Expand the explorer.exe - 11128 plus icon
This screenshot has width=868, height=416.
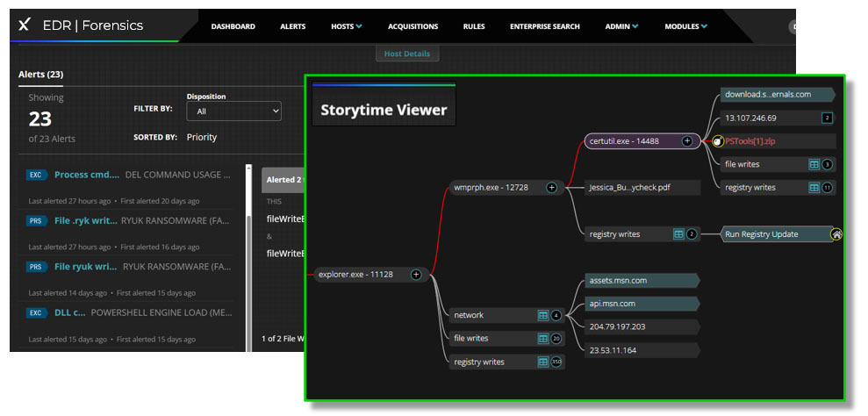coord(416,274)
